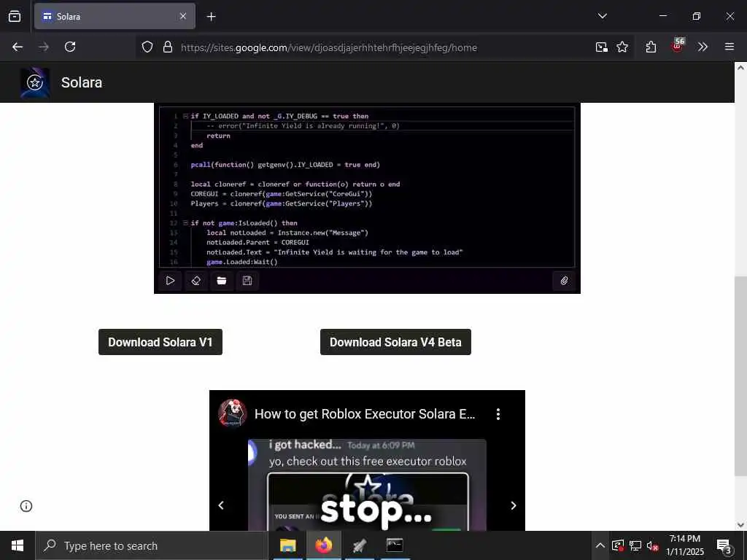This screenshot has width=747, height=560.
Task: Click the scroll down arrow of the page scrollbar
Action: tap(740, 525)
